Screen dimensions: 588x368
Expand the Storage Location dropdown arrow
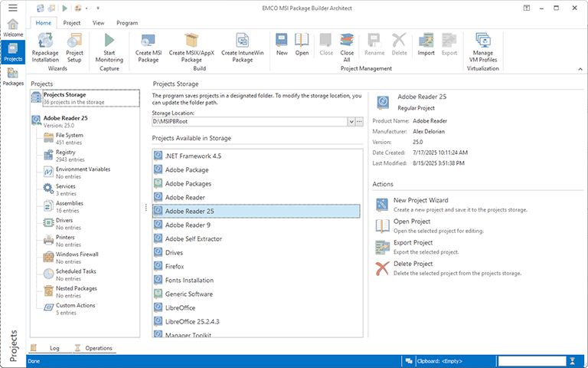(351, 122)
